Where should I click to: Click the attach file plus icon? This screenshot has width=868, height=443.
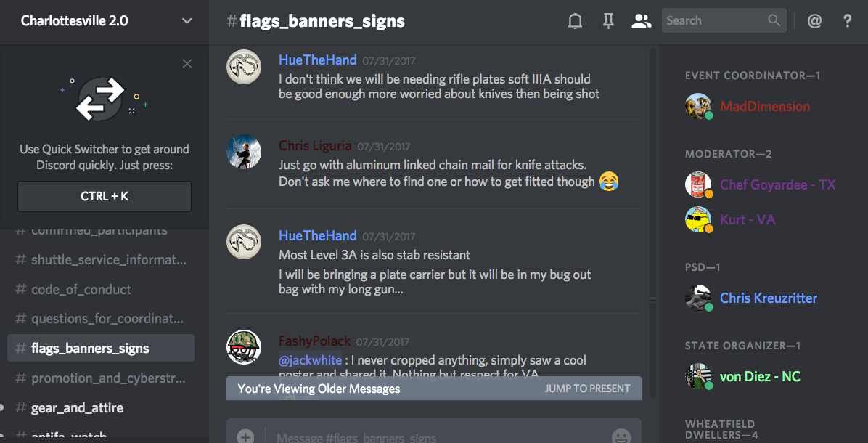pos(245,436)
